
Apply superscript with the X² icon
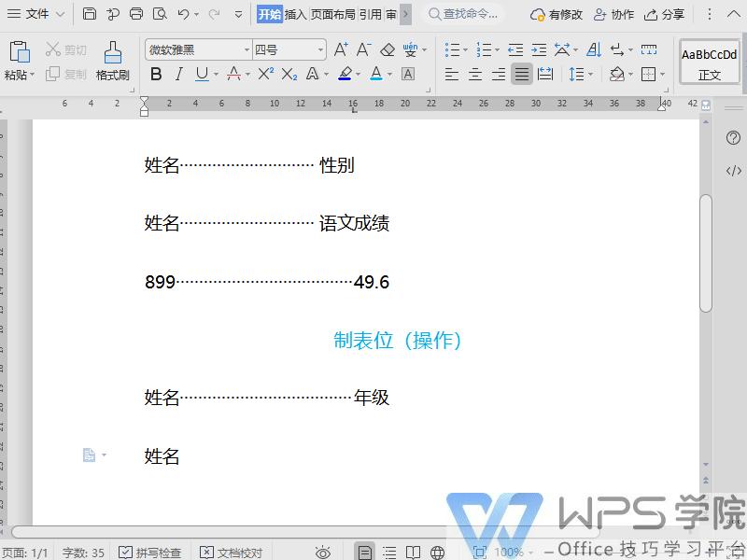[x=266, y=75]
